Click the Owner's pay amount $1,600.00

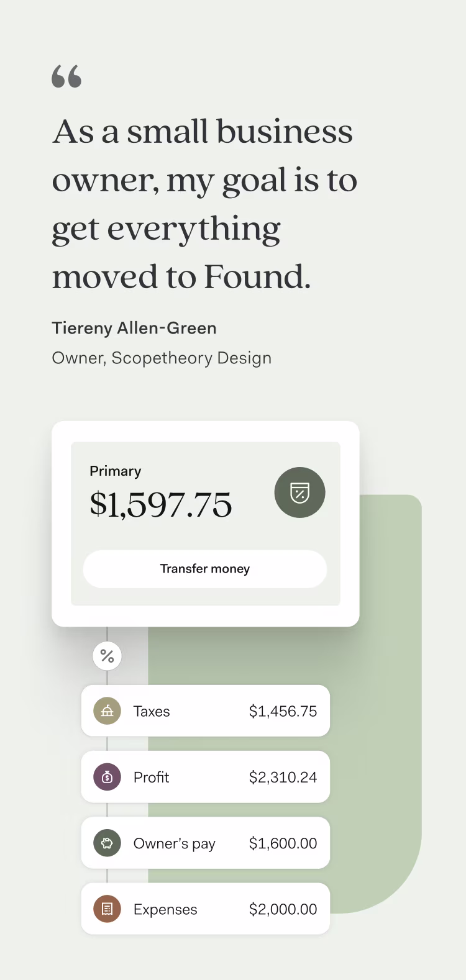pos(283,843)
